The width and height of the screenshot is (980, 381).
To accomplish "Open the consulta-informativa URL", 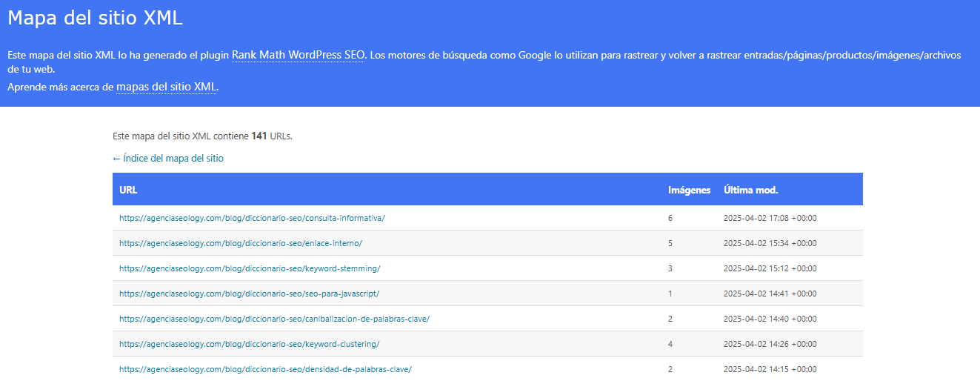I will tap(252, 218).
